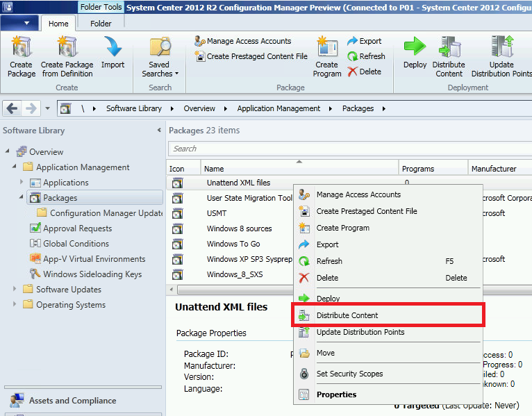Sort by the Manufacturer column header
This screenshot has width=532, height=416.
pos(500,168)
